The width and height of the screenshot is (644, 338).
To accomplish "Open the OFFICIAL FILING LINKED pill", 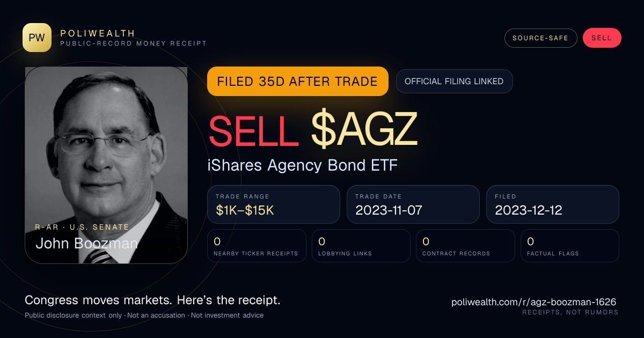I will pyautogui.click(x=454, y=82).
